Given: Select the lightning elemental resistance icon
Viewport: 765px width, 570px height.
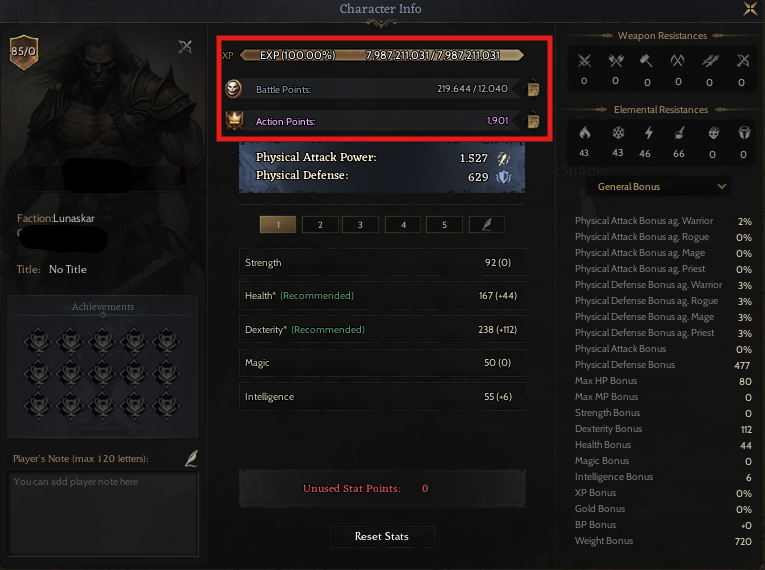Looking at the screenshot, I should (648, 133).
